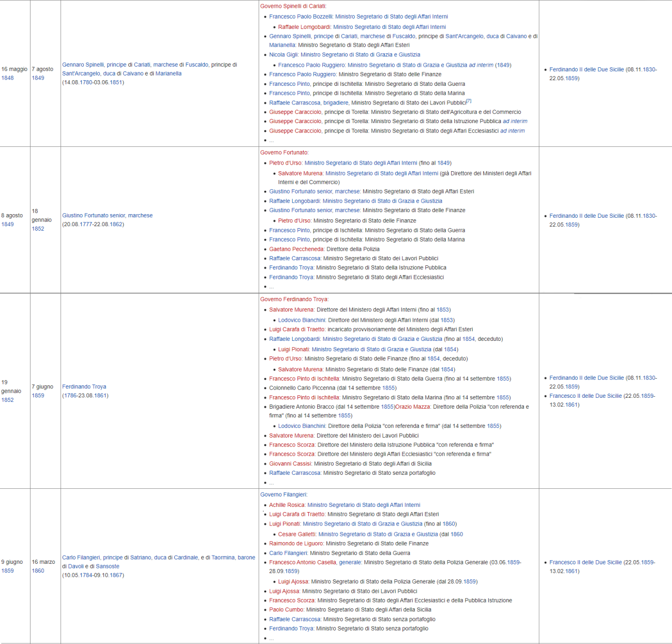Screen dimensions: 672x644
Task: Follow the Governo Filangieri heading link
Action: click(x=283, y=495)
